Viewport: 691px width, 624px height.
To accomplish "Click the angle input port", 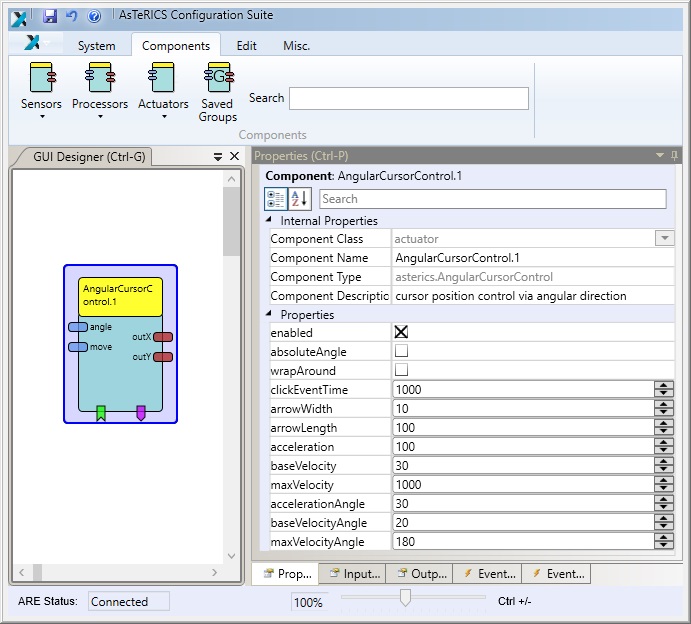I will [x=78, y=327].
